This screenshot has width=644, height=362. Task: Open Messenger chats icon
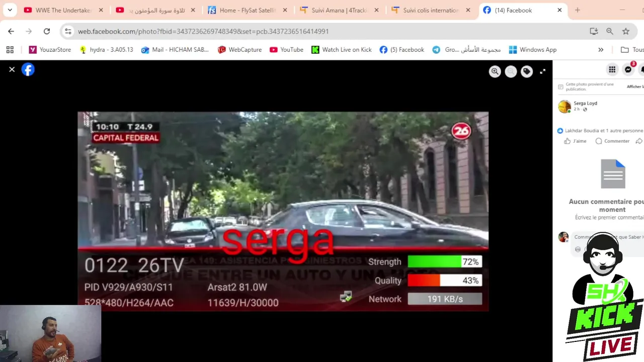click(x=628, y=70)
